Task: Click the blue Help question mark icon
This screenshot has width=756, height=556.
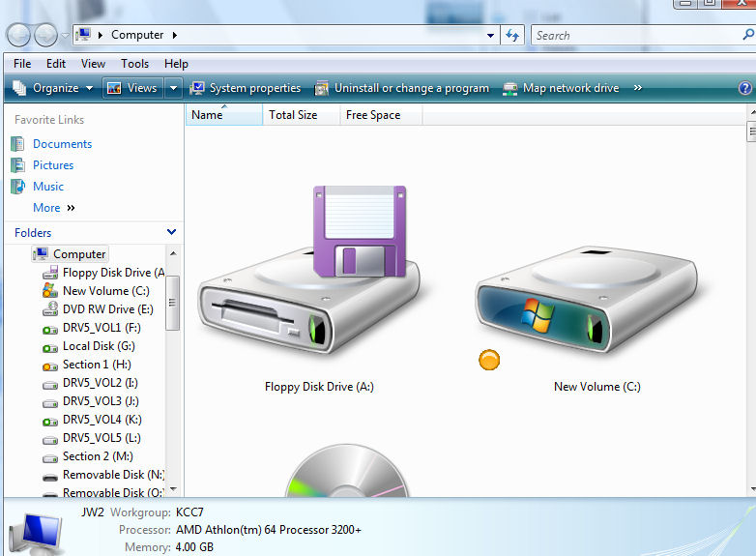Action: click(745, 88)
